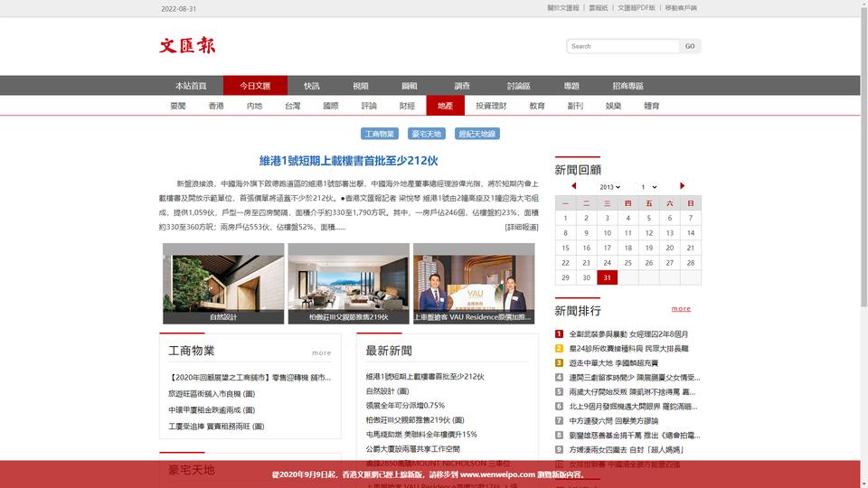Open ranked story 7 中方連發六問
Screen dimensions: 868x488
(613, 421)
